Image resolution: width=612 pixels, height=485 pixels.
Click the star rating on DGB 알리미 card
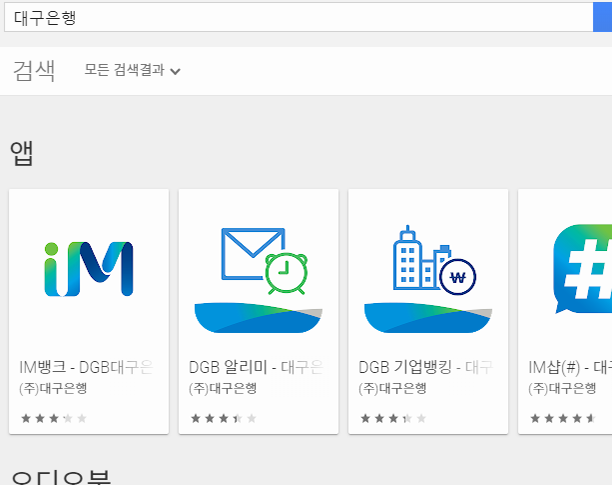click(x=224, y=419)
